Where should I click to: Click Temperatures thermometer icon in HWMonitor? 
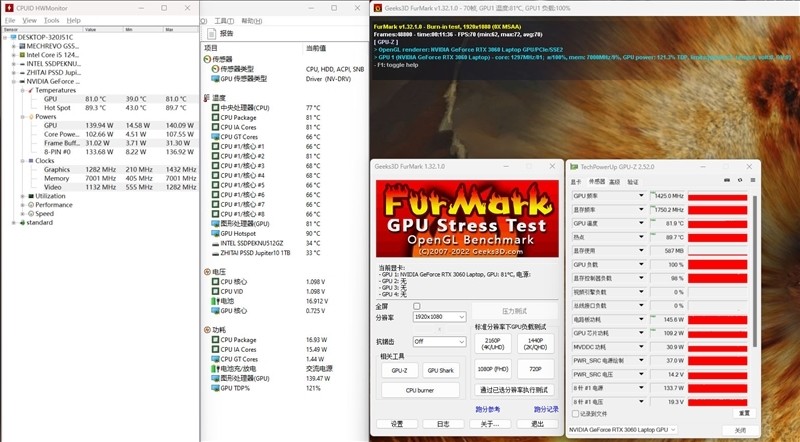(x=31, y=90)
